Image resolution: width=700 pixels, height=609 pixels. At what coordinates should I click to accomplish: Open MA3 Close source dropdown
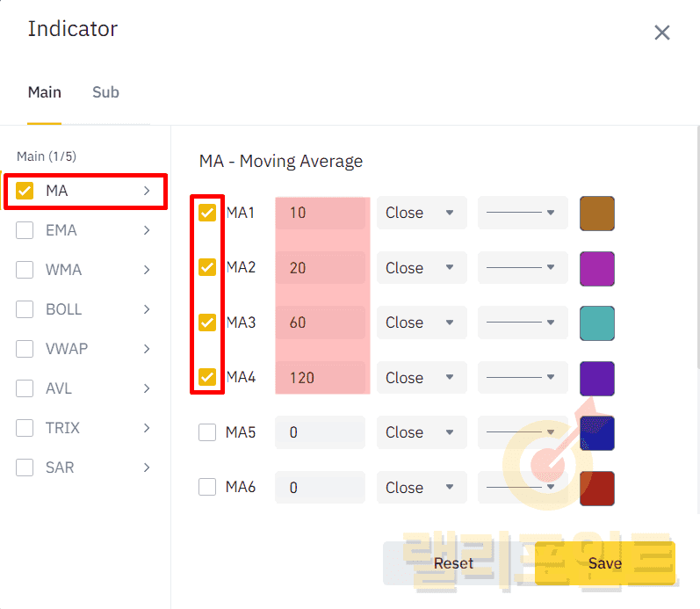point(421,323)
